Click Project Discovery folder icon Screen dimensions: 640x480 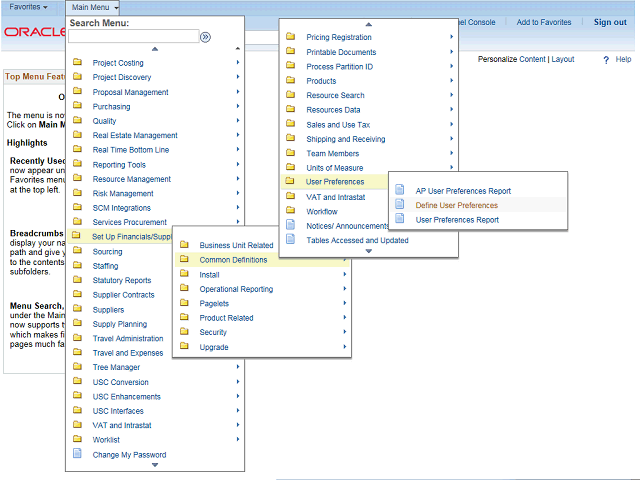[77, 76]
